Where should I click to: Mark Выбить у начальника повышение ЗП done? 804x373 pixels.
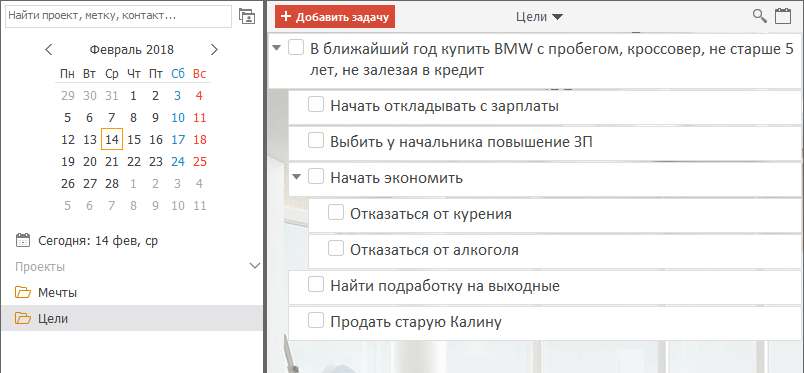316,141
